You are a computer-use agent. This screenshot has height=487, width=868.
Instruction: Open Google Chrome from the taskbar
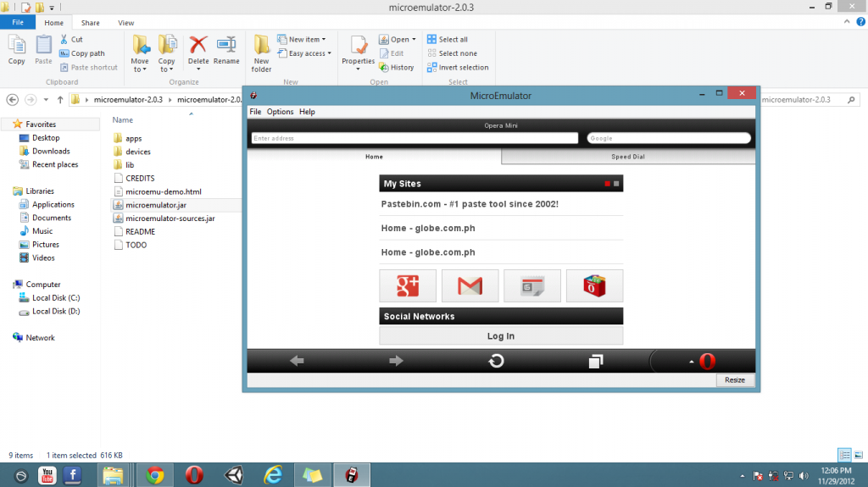pyautogui.click(x=154, y=475)
